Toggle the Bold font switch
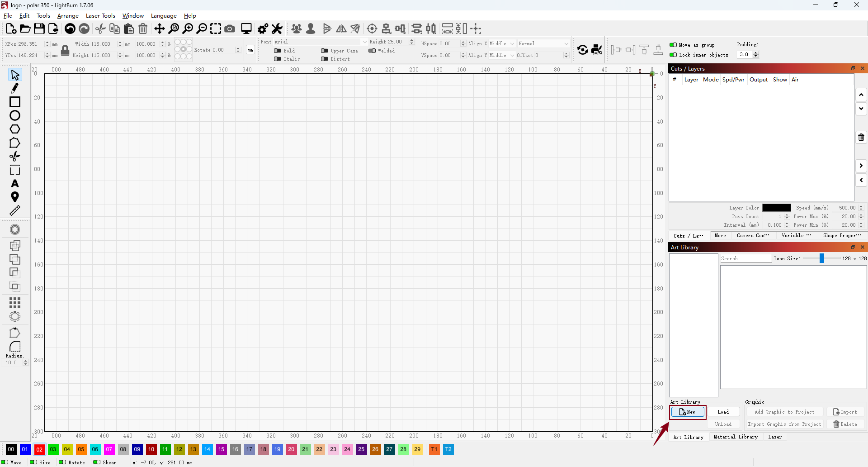 click(278, 51)
